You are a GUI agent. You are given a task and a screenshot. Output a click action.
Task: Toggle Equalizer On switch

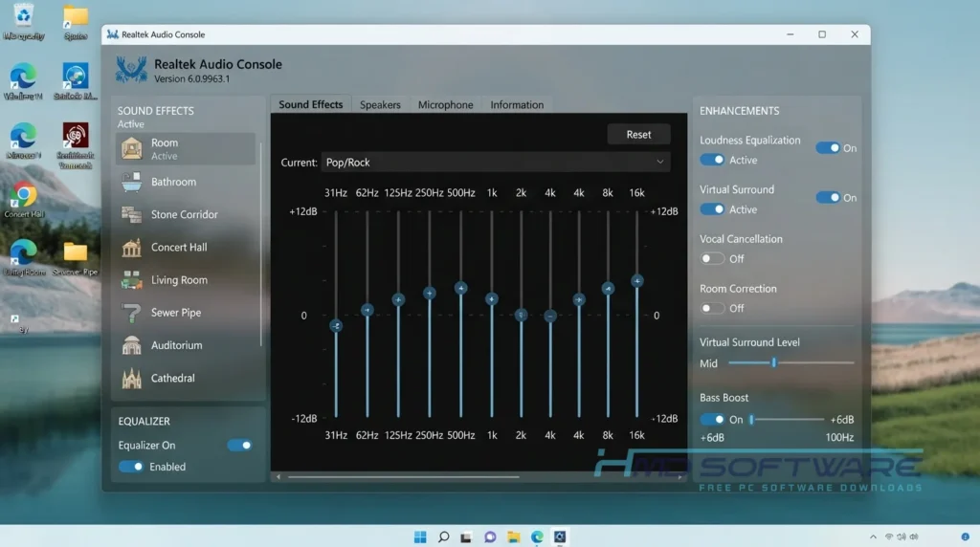tap(239, 446)
